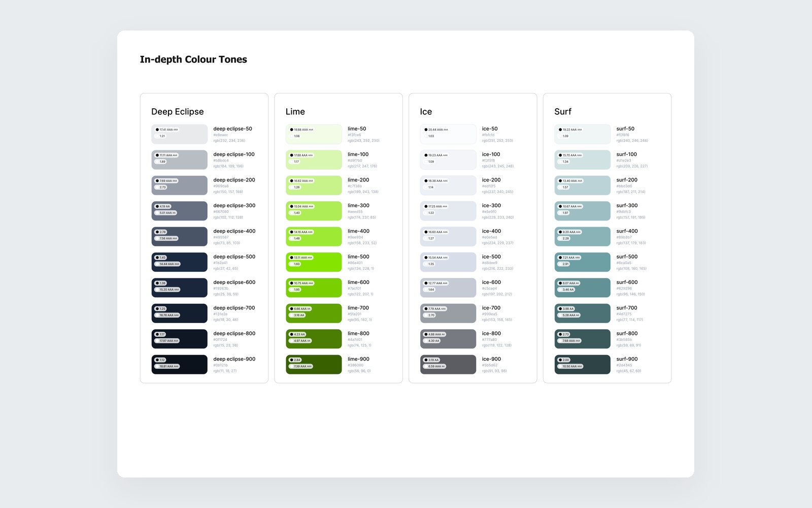This screenshot has height=508, width=812.
Task: Click the 'lime-400' label
Action: (358, 231)
